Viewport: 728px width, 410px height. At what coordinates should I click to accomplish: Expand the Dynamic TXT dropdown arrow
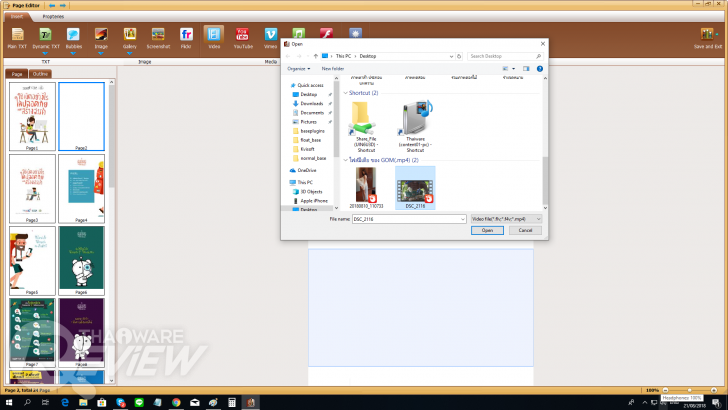46,53
